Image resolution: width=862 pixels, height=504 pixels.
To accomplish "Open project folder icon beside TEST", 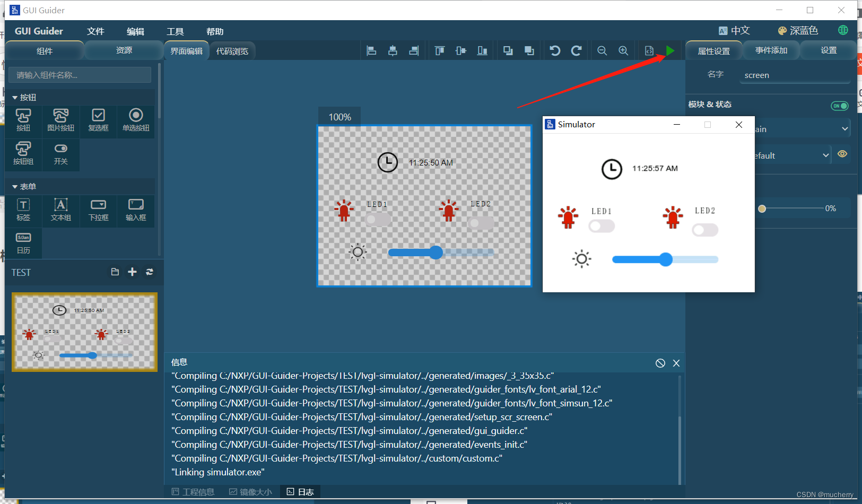I will point(115,272).
